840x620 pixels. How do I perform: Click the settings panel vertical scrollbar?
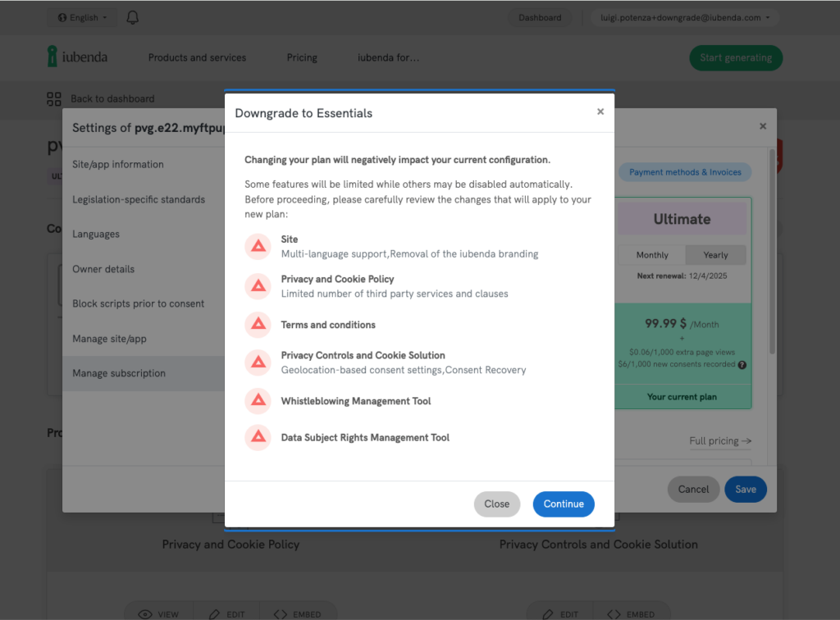(x=770, y=246)
